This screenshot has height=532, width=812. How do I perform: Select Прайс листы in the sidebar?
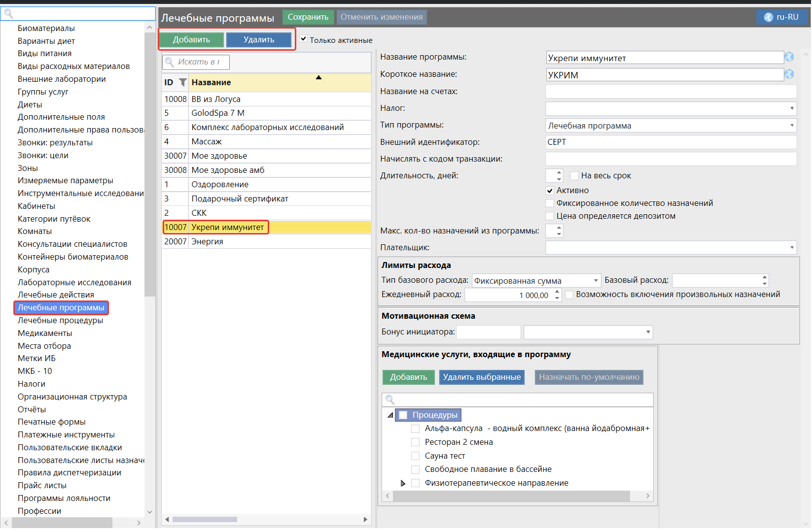coord(42,486)
